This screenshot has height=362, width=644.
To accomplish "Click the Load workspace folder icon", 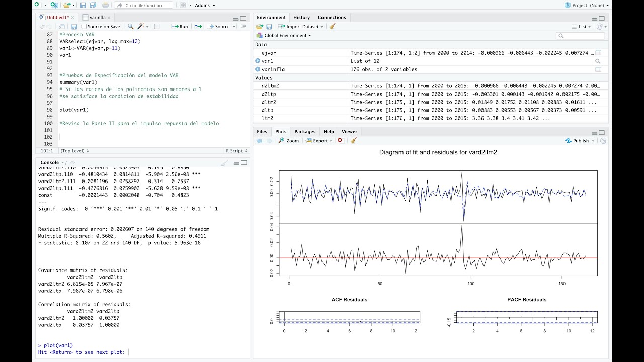I will point(260,27).
